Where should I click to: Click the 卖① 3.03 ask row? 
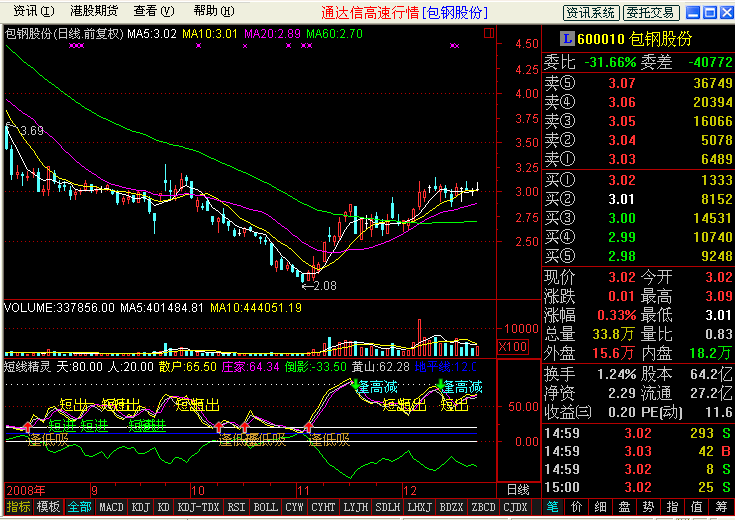tap(638, 159)
